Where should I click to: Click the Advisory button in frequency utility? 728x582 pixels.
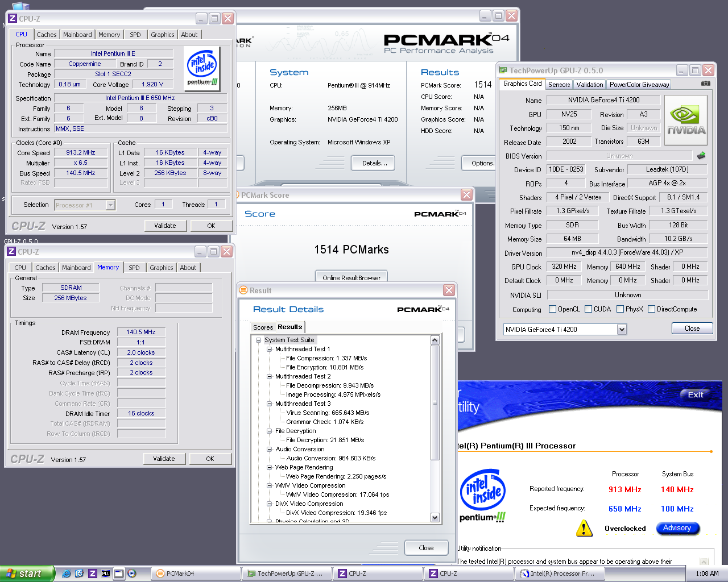[x=677, y=528]
